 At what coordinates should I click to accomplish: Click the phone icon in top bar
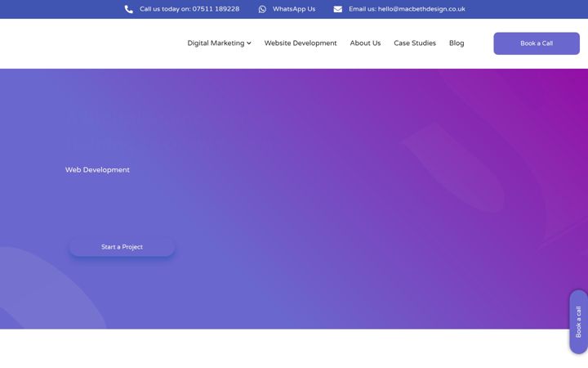[x=129, y=9]
